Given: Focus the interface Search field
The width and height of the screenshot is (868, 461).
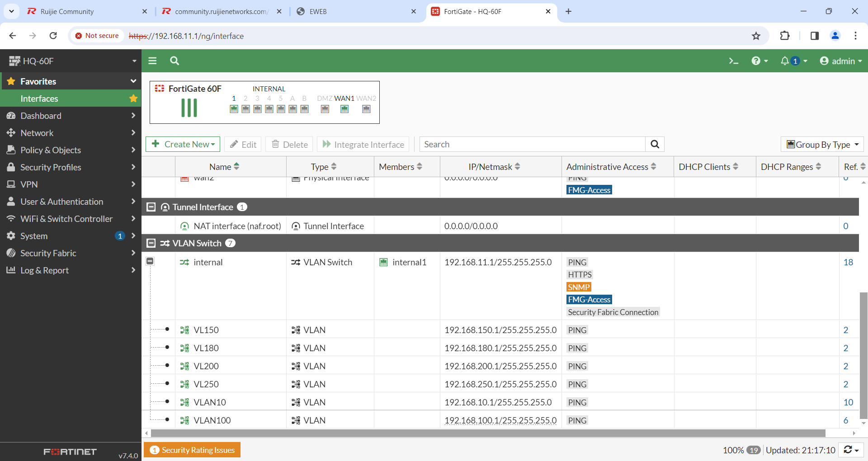Looking at the screenshot, I should pos(533,144).
